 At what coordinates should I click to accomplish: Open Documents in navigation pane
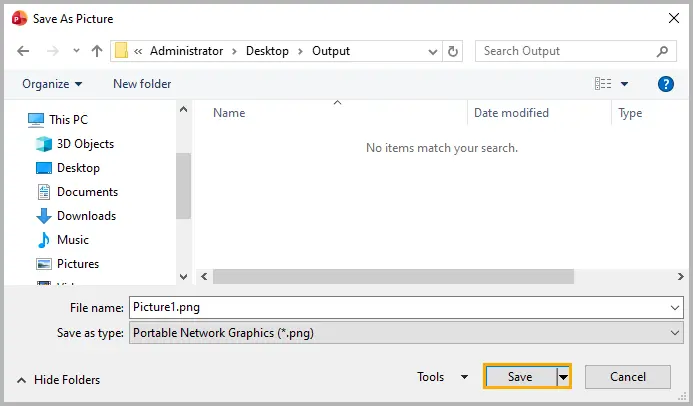pos(88,192)
